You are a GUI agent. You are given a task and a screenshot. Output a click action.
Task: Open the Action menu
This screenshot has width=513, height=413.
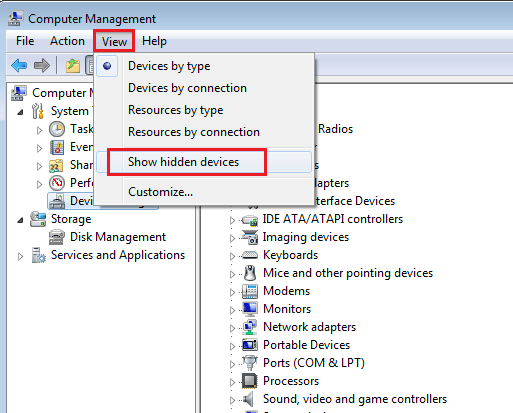pos(67,41)
